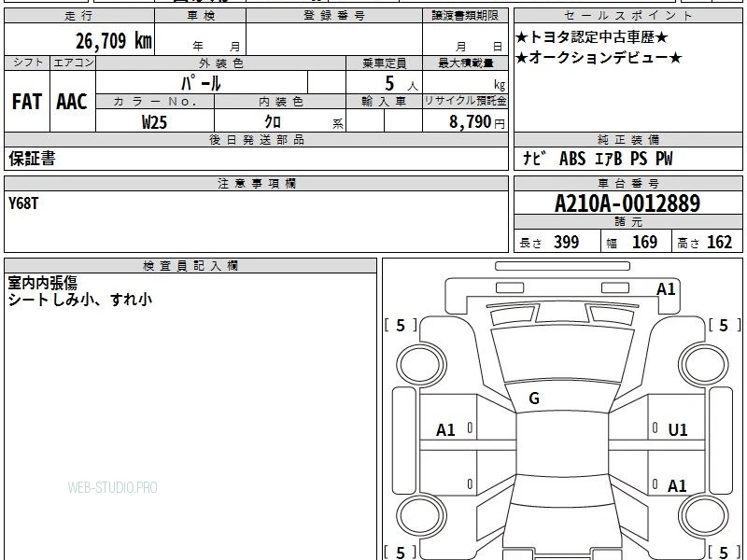
Task: Select the exterior color パール
Action: click(201, 84)
